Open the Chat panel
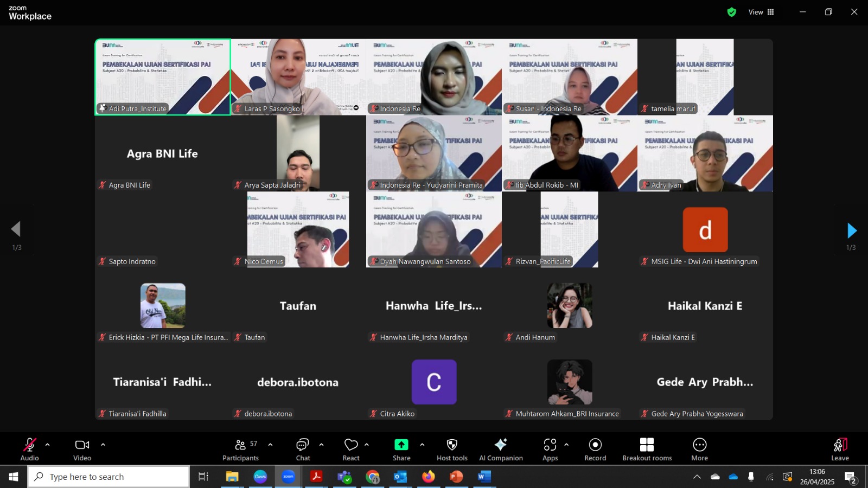This screenshot has width=868, height=488. coord(303,450)
